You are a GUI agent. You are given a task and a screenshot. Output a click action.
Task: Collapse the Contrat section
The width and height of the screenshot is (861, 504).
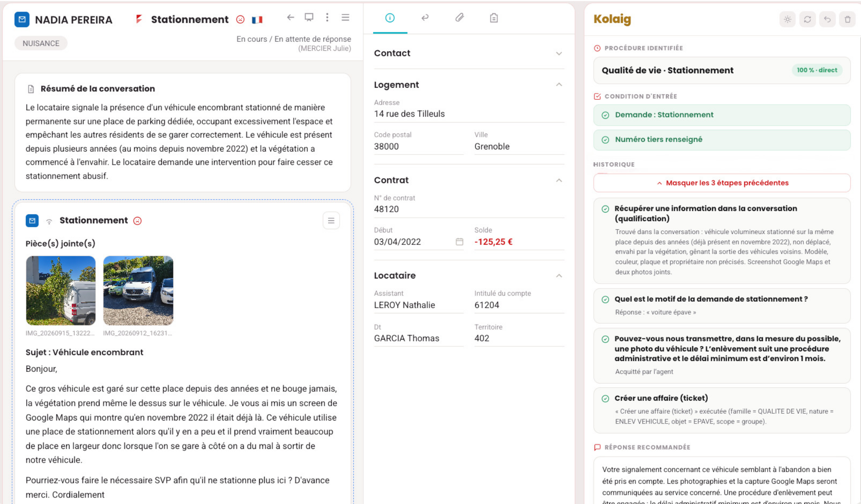(559, 180)
